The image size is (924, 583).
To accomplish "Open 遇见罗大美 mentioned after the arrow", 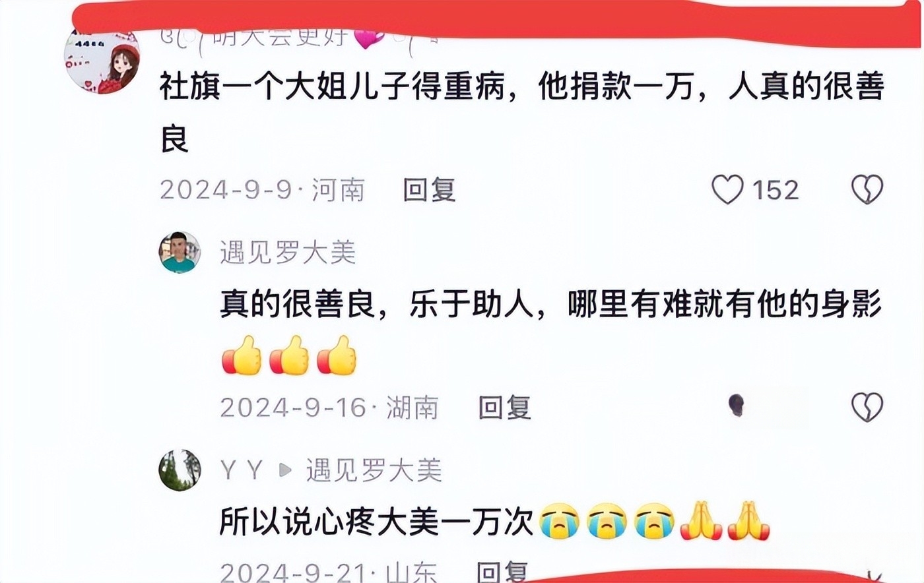I will pos(374,470).
